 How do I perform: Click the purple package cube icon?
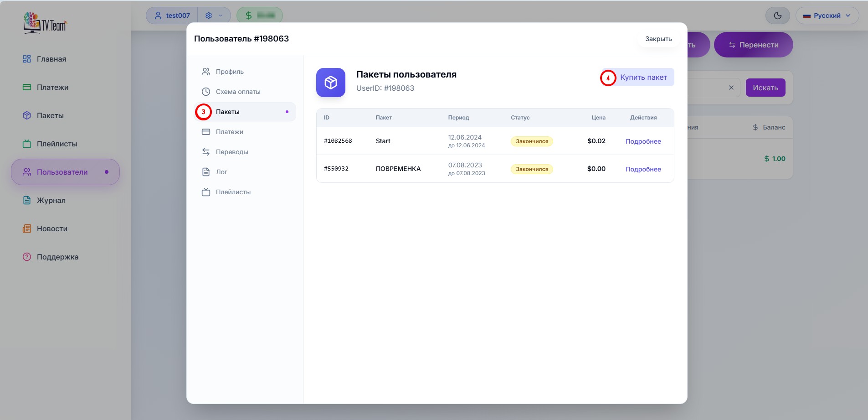click(330, 83)
